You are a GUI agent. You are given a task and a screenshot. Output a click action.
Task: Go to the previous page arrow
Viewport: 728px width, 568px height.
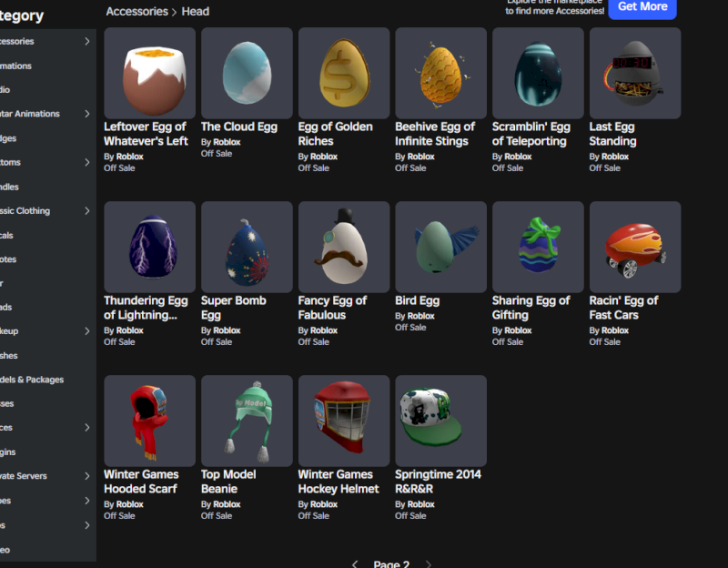pyautogui.click(x=355, y=563)
